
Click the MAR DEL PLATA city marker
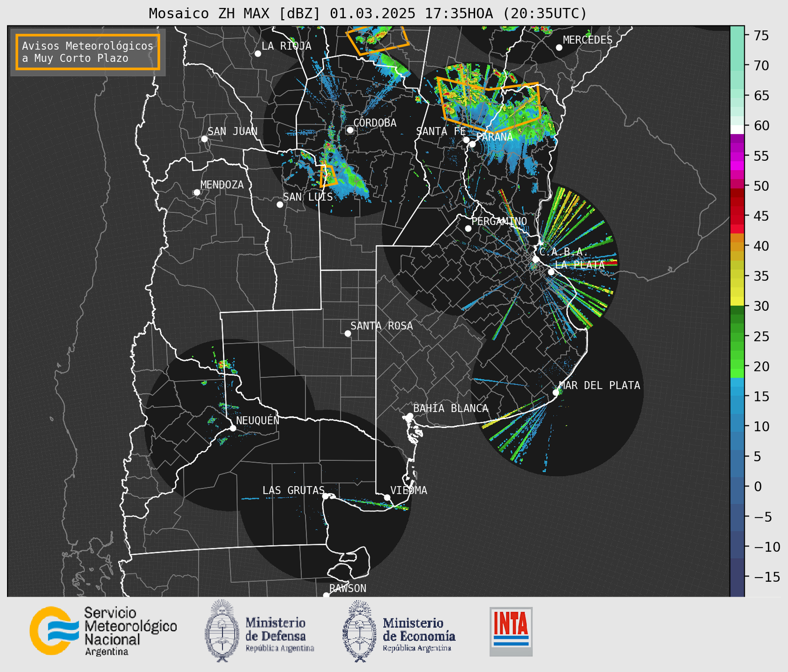tap(556, 393)
